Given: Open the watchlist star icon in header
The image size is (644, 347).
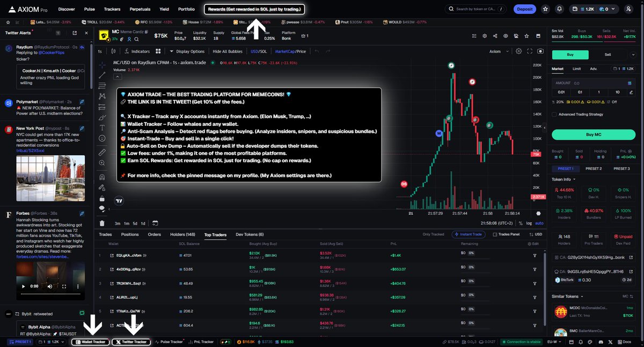Looking at the screenshot, I should [x=545, y=9].
